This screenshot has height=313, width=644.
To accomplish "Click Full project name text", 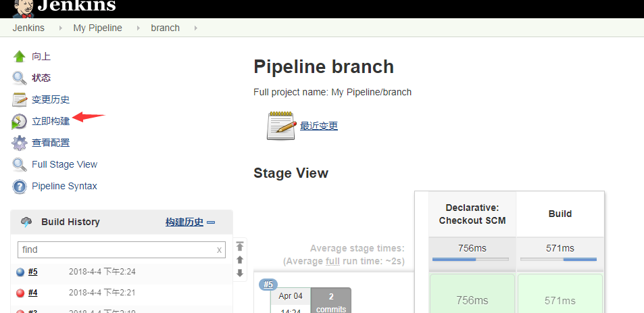I will point(332,92).
